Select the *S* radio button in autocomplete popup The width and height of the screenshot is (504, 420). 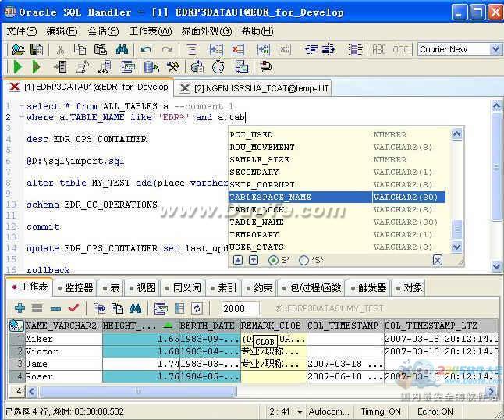click(303, 260)
